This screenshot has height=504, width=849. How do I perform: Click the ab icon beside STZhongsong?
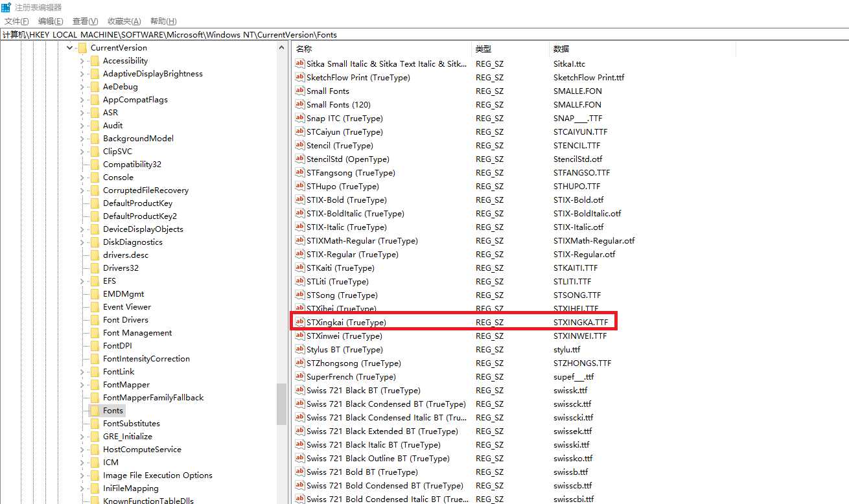click(x=299, y=363)
